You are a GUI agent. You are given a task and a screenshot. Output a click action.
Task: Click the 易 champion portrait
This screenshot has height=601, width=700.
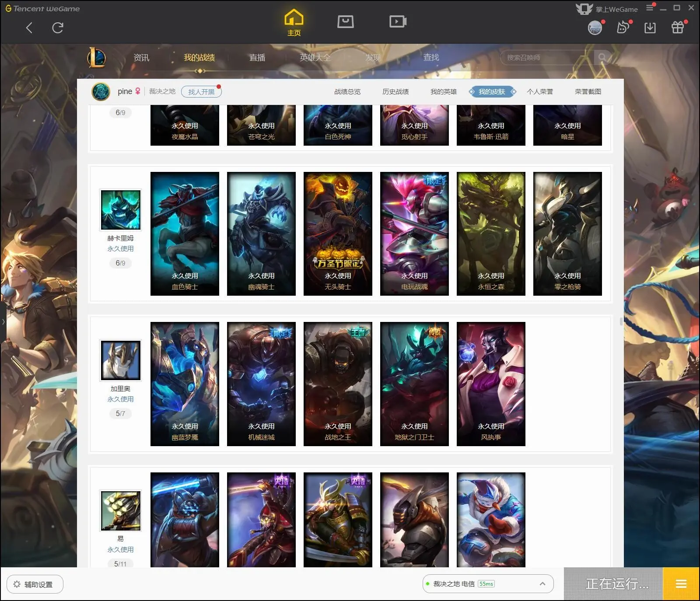click(x=121, y=511)
